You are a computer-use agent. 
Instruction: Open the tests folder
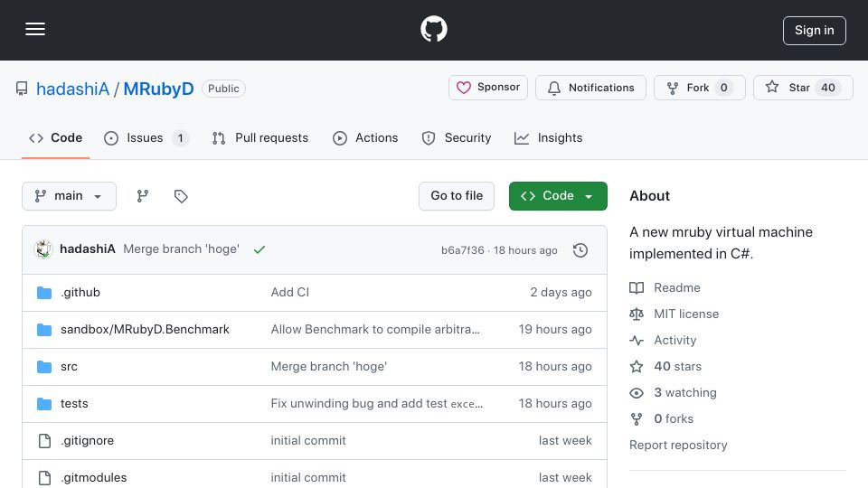coord(74,403)
